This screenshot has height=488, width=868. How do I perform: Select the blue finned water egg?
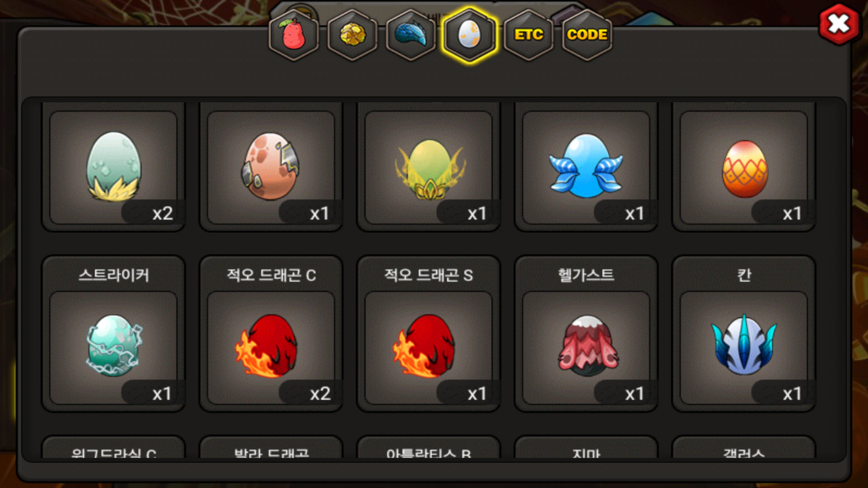pyautogui.click(x=586, y=167)
